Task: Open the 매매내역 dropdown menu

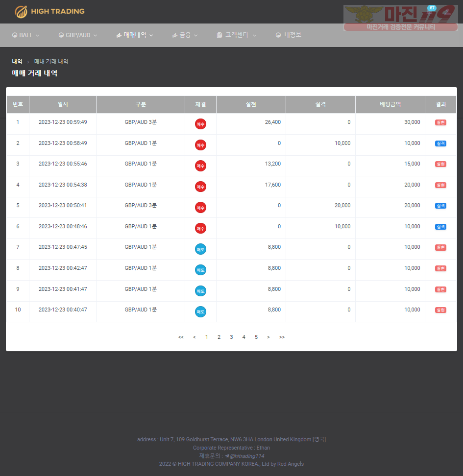Action: tap(135, 35)
